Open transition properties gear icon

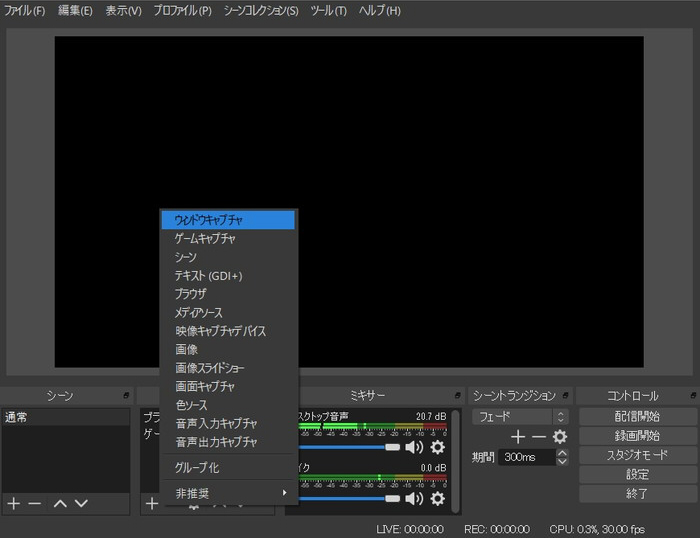tap(560, 437)
